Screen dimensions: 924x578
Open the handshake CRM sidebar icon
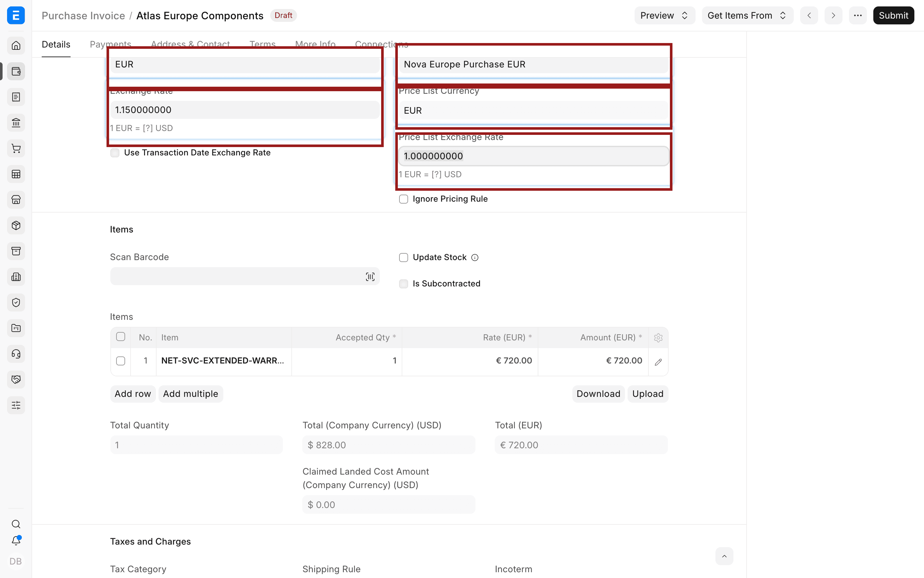click(16, 379)
